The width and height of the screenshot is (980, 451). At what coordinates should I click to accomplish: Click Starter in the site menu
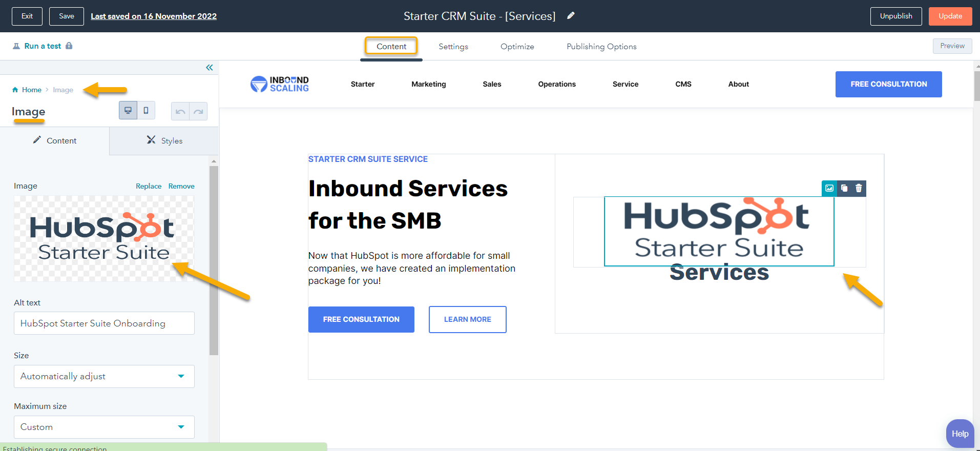[x=363, y=84]
